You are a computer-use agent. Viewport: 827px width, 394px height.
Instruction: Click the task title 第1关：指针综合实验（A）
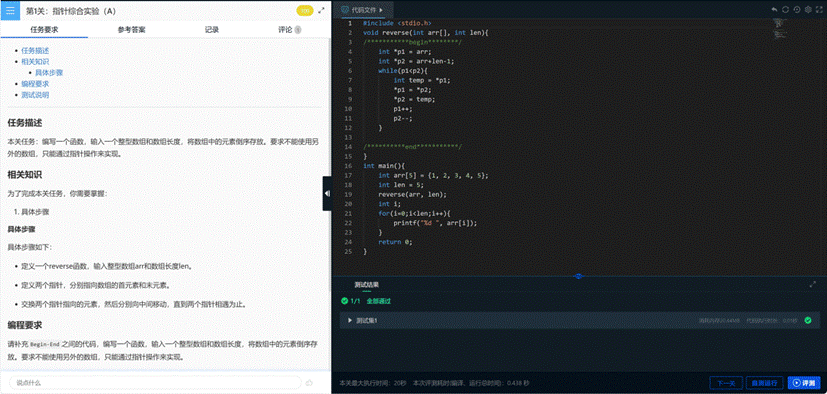click(71, 11)
